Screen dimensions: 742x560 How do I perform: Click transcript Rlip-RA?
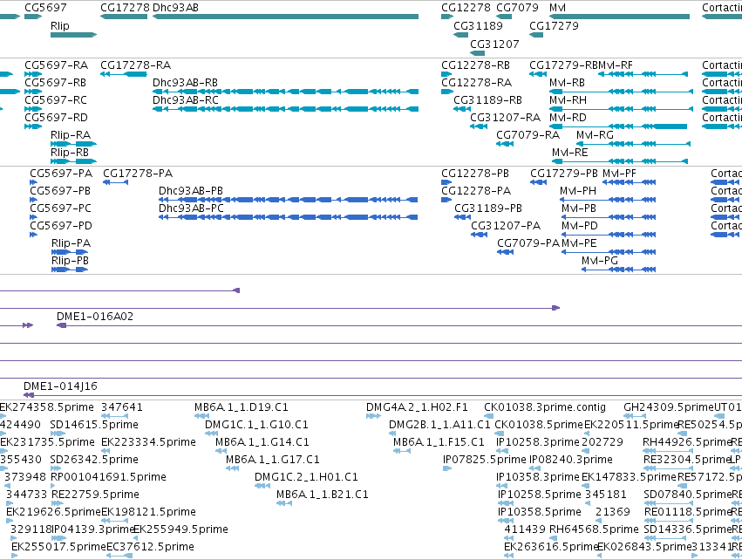point(73,144)
